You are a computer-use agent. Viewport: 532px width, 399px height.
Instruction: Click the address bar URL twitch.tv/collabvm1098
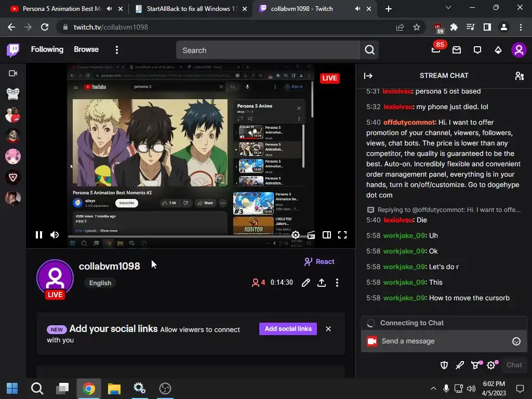coord(111,27)
